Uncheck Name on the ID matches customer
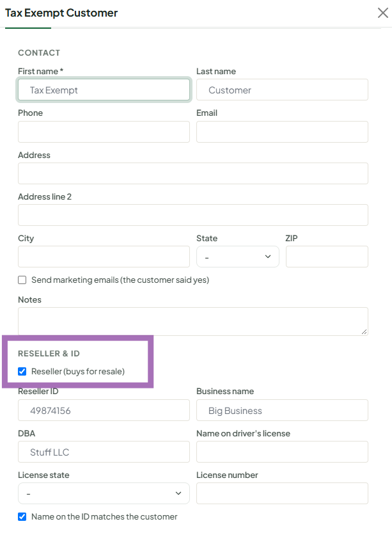This screenshot has width=392, height=533. pyautogui.click(x=22, y=517)
